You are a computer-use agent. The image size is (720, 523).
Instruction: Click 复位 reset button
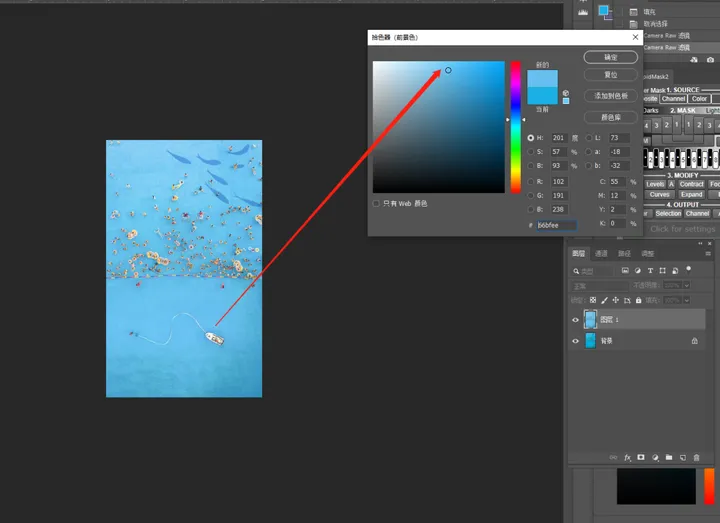611,75
